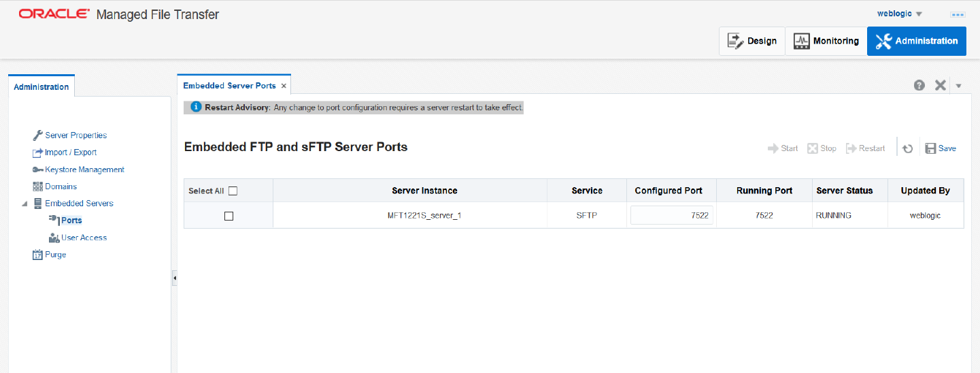
Task: Collapse the Embedded Servers tree node
Action: (x=24, y=204)
